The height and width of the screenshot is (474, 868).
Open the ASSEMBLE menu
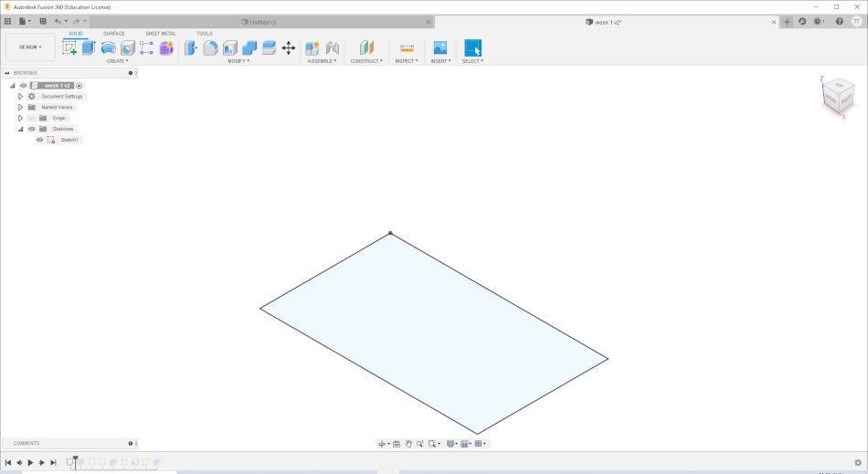(323, 61)
